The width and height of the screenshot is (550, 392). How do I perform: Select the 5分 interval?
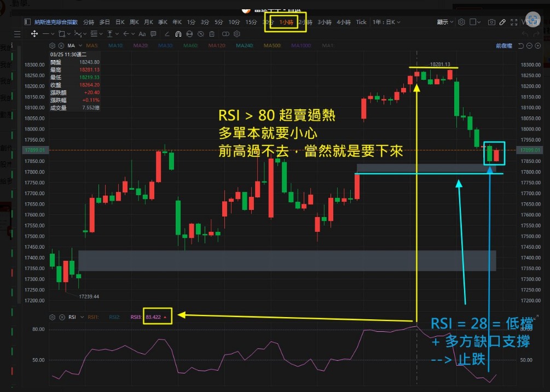(x=219, y=22)
